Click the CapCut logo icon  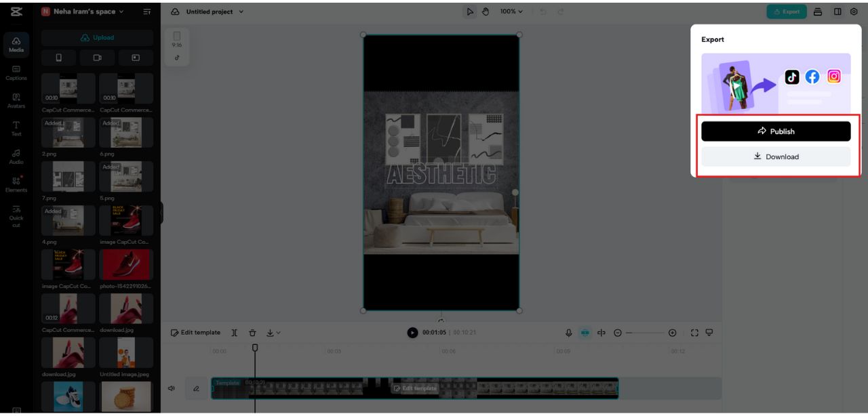coord(16,12)
